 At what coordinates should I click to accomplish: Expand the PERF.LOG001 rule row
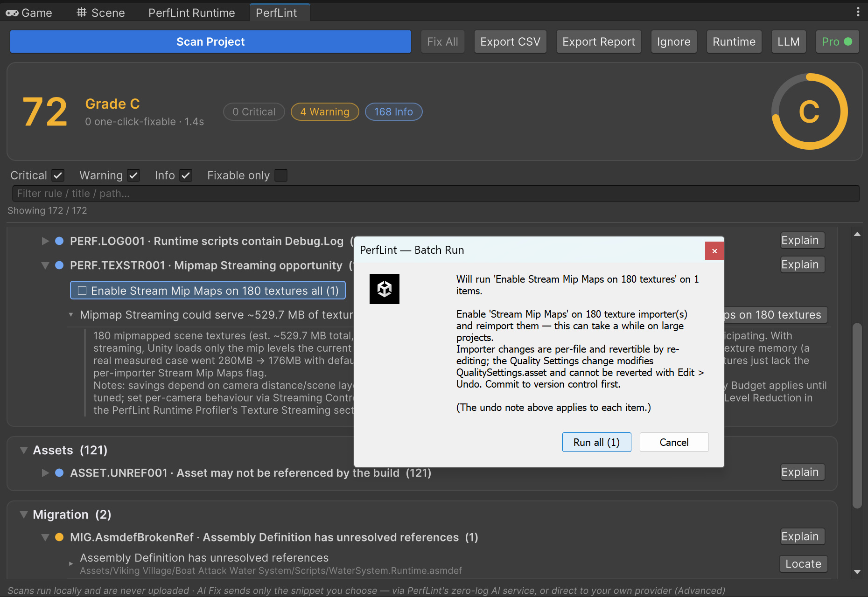click(x=45, y=241)
